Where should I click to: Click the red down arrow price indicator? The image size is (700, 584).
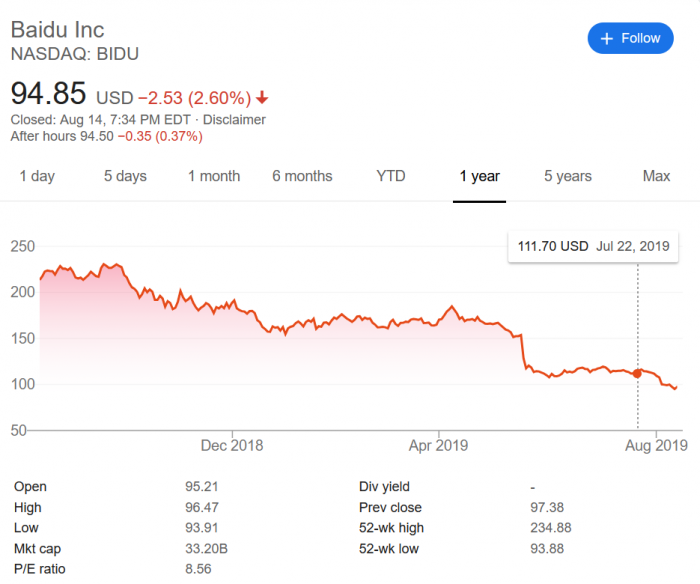[262, 98]
